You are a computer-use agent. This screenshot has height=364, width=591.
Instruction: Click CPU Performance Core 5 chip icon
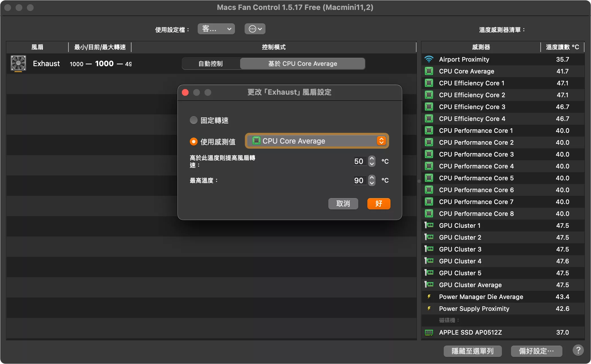tap(429, 178)
